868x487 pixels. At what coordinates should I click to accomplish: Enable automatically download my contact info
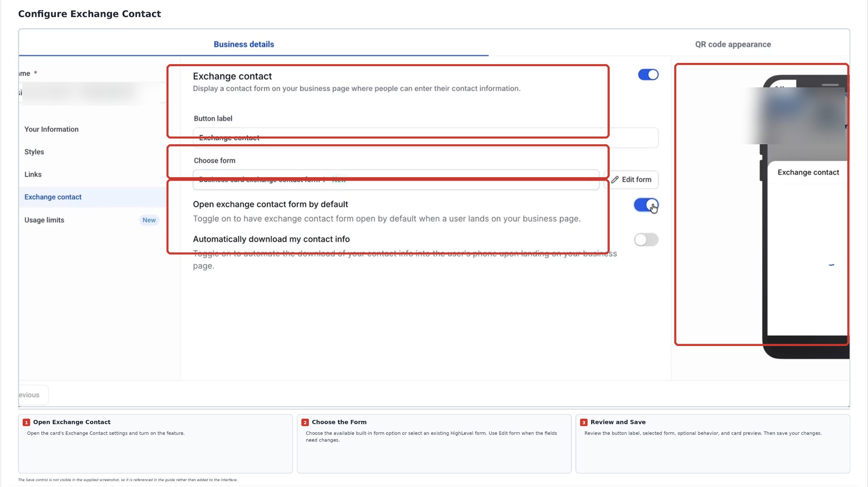(x=646, y=240)
